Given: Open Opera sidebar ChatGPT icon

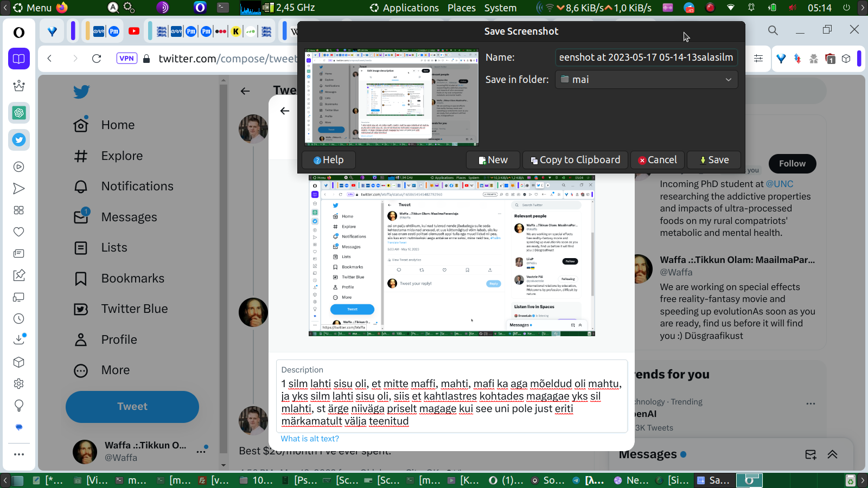Looking at the screenshot, I should (x=19, y=113).
